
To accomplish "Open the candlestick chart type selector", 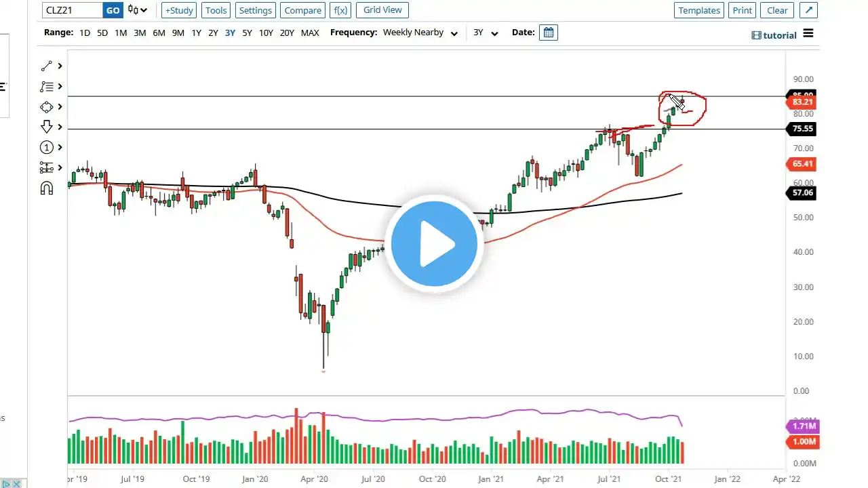I will coord(138,10).
